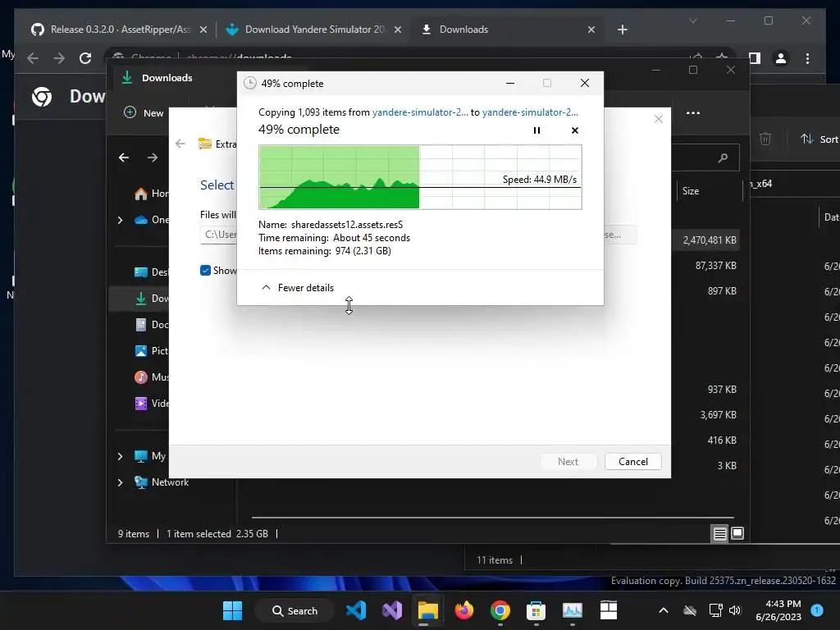Pause the file copy operation
This screenshot has width=840, height=630.
pos(536,130)
